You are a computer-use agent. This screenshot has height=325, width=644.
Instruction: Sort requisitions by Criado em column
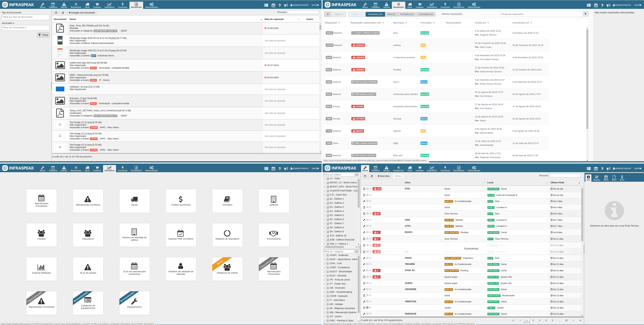pyautogui.click(x=482, y=23)
